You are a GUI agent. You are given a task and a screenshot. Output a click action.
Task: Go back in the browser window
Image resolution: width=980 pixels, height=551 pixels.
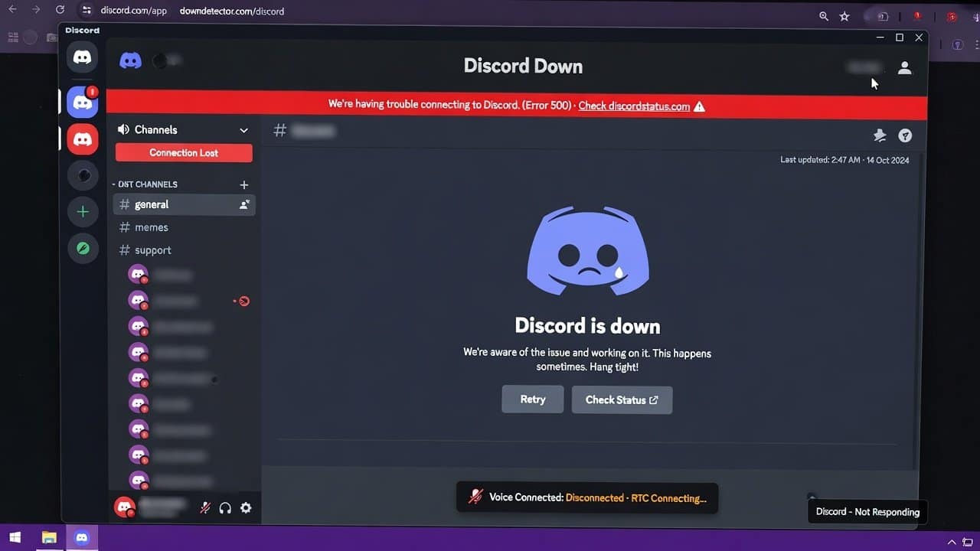click(x=12, y=11)
